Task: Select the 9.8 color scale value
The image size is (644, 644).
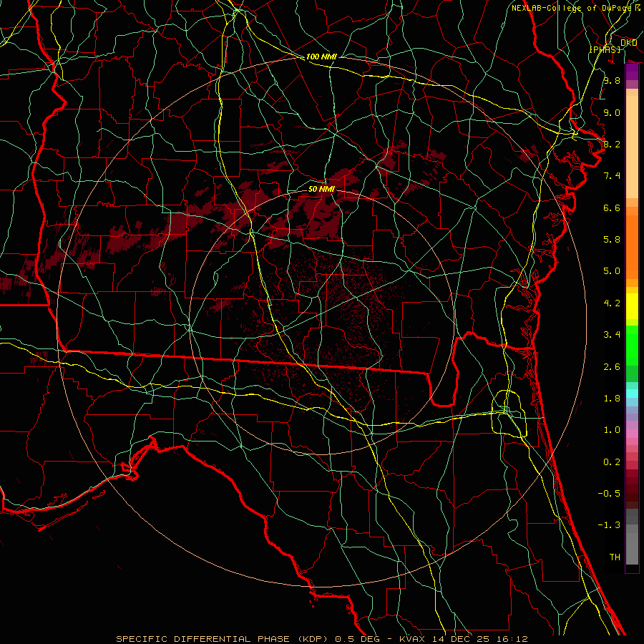Action: (612, 80)
